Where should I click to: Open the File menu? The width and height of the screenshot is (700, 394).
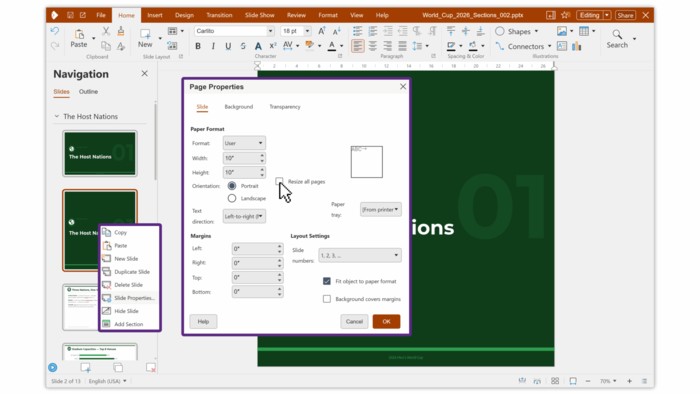(x=101, y=15)
